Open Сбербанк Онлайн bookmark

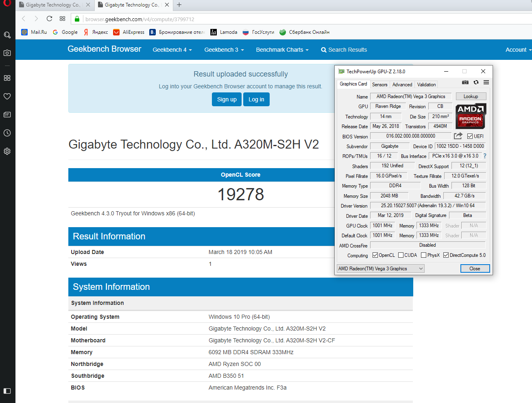tap(304, 32)
